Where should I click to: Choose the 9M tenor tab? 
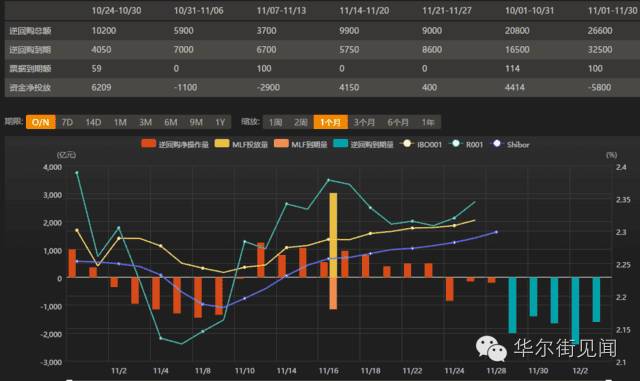point(196,122)
